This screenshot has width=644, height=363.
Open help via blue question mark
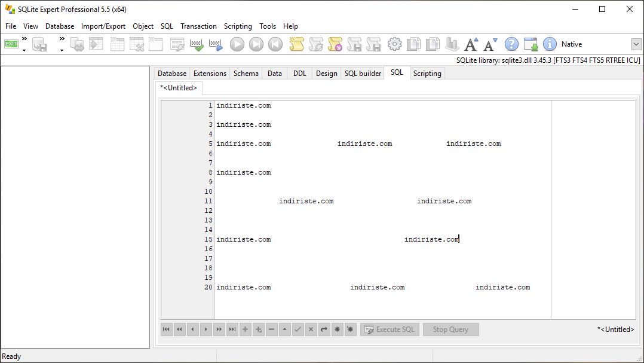click(511, 44)
